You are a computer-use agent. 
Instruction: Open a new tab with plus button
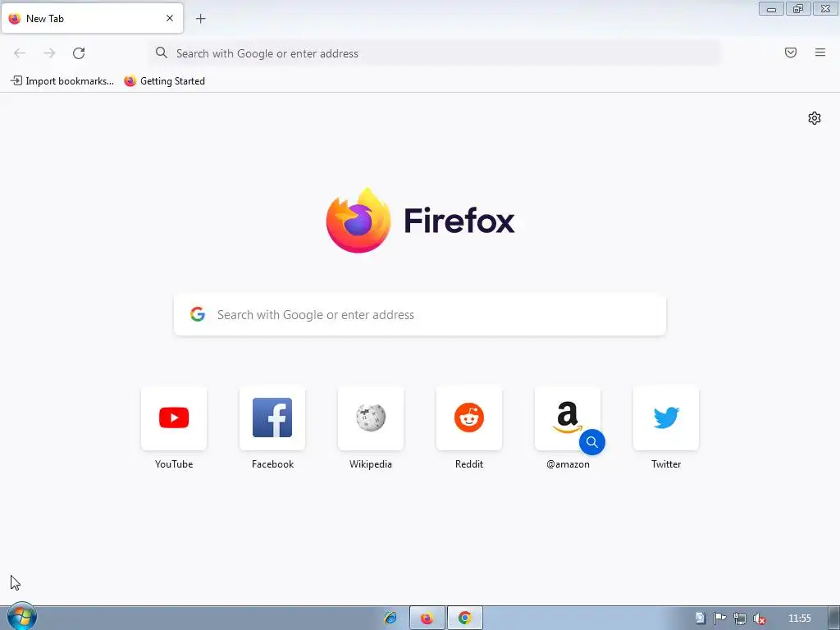(x=200, y=19)
